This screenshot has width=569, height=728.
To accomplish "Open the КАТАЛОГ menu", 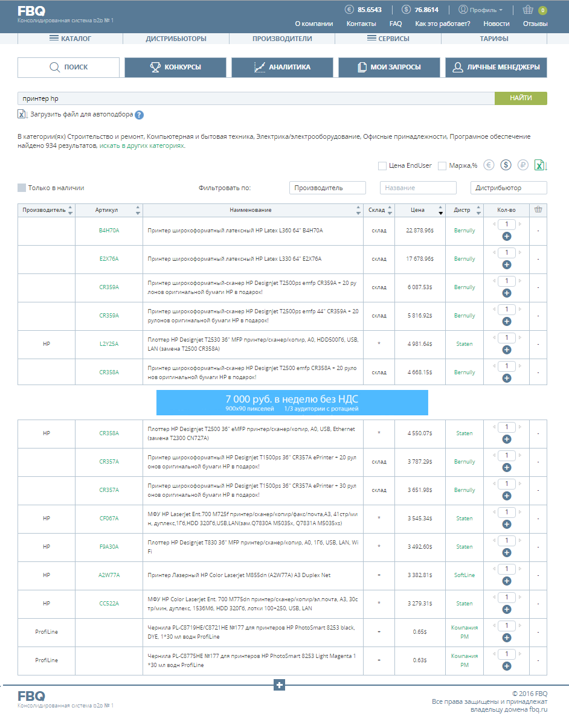I will point(70,39).
